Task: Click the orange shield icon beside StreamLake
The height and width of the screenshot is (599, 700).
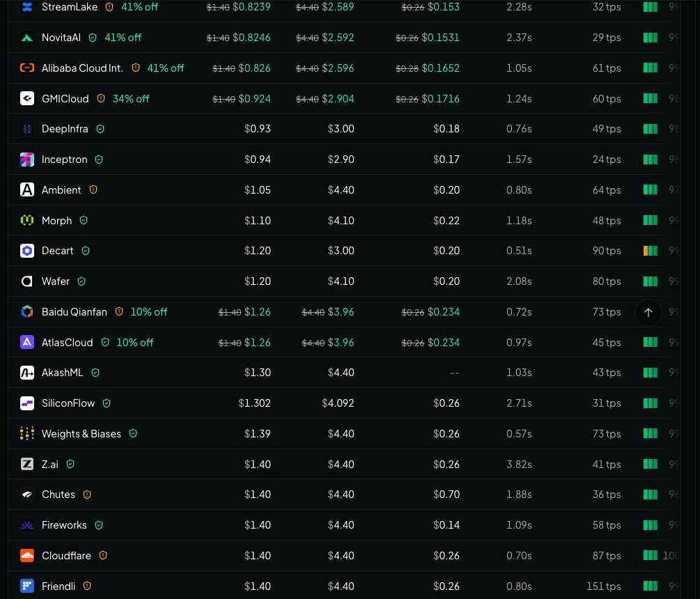Action: pos(109,7)
